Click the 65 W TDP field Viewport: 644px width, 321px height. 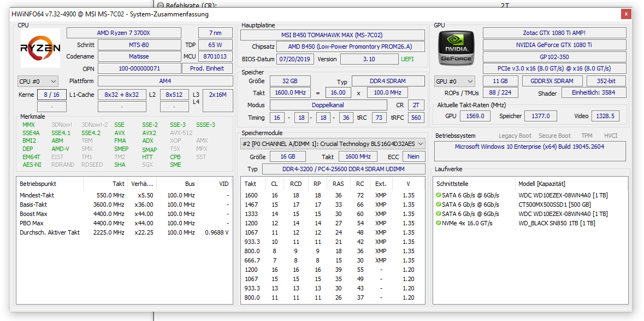click(x=216, y=45)
